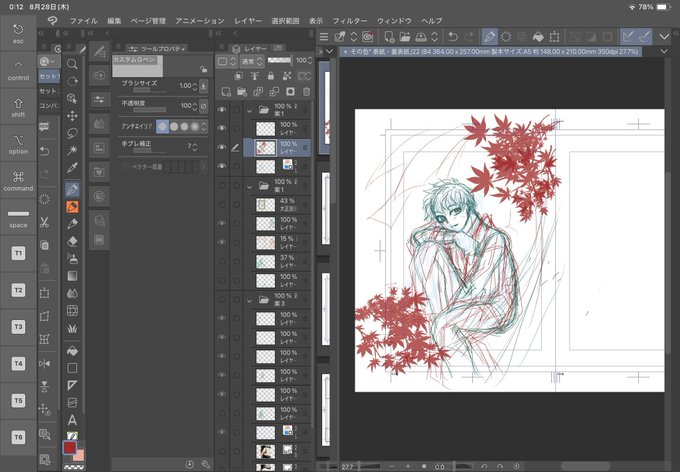
Task: Create new layer folder in layer panel
Action: tap(242, 92)
